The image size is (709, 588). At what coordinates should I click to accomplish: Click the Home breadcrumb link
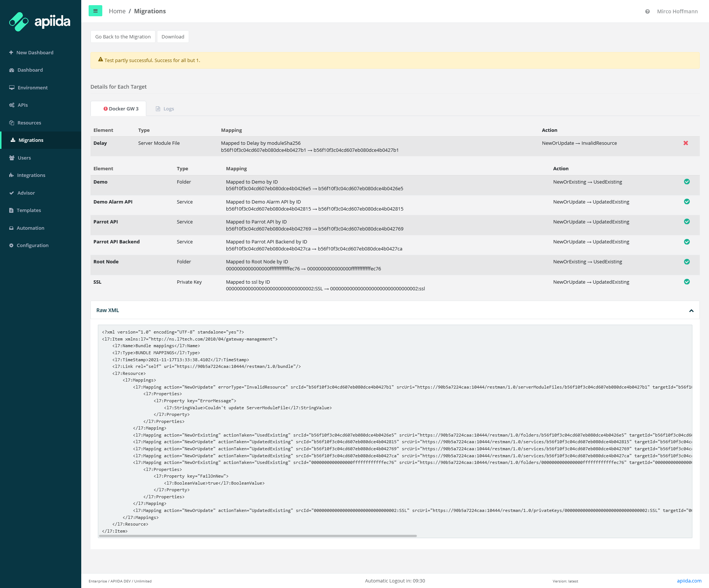click(117, 11)
